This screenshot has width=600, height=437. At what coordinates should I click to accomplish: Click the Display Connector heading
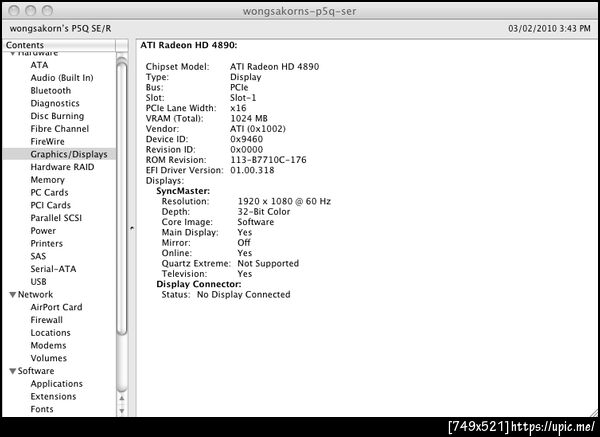(x=199, y=284)
